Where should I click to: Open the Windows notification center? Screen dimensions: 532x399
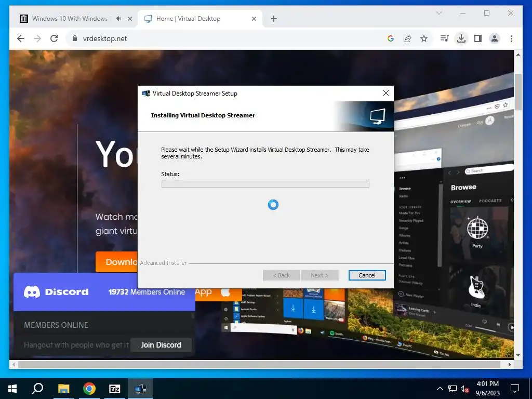(x=515, y=389)
